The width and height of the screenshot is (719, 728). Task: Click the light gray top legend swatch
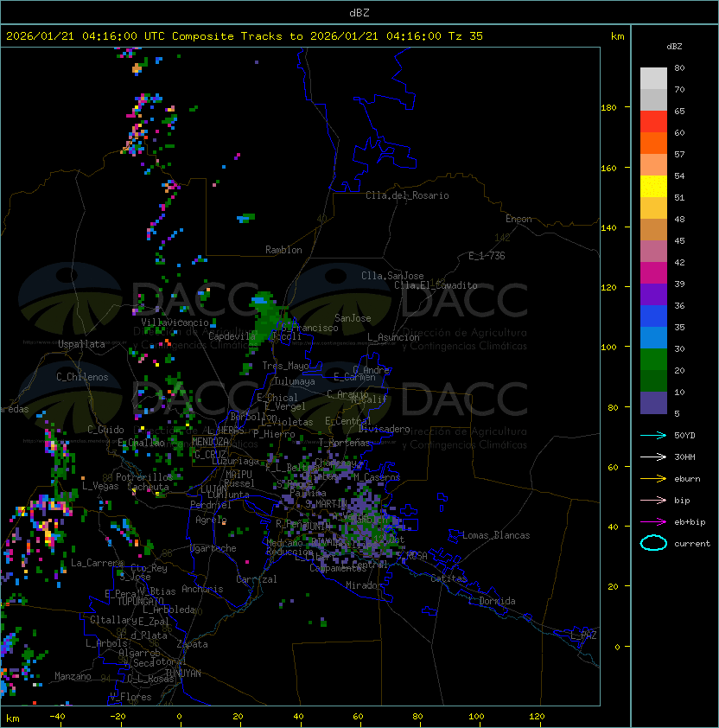(x=653, y=79)
